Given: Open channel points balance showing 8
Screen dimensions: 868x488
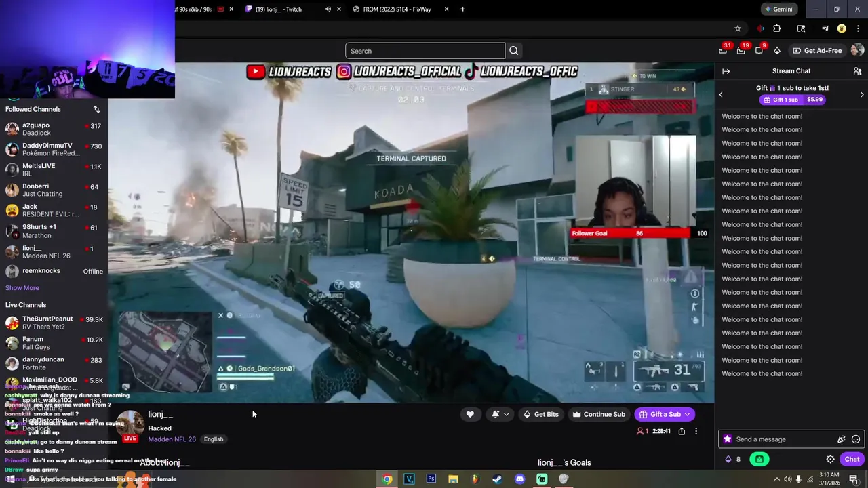Looking at the screenshot, I should pyautogui.click(x=733, y=459).
